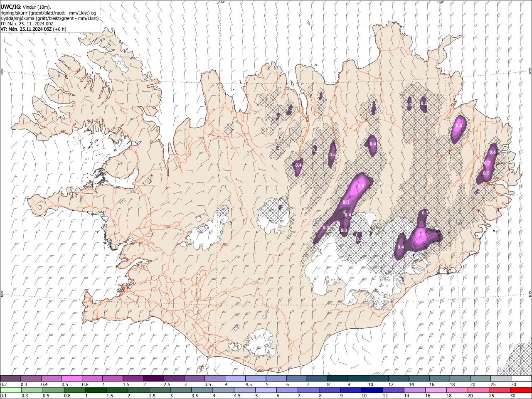Viewport: 532px width, 399px height.
Task: Pick the blue 8 swatch in the rain legend
Action: [329, 390]
